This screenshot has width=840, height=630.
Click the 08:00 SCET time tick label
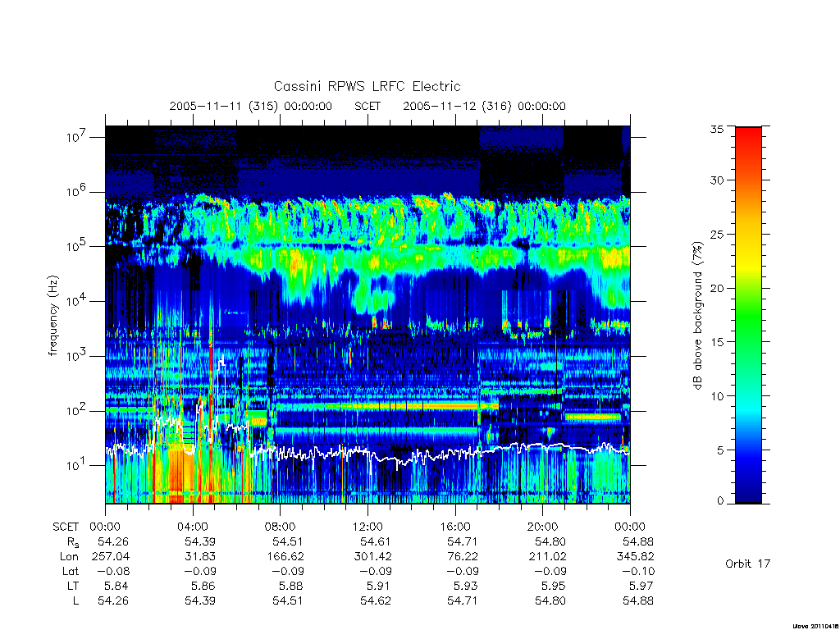280,527
